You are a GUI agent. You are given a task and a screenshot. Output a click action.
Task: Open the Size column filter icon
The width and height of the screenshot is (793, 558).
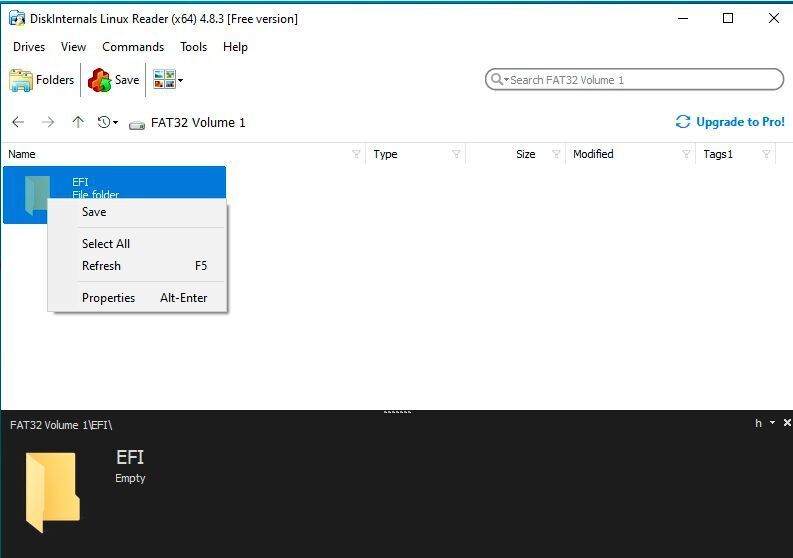point(556,154)
